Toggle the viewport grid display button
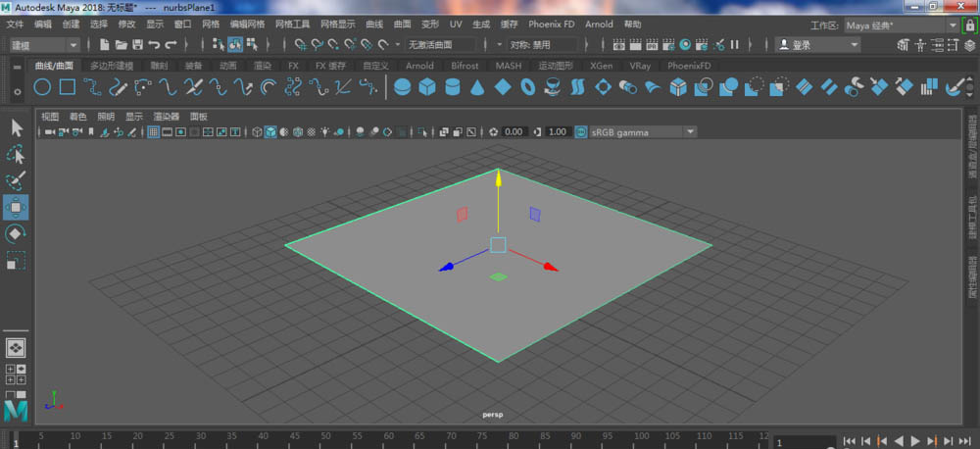The image size is (980, 449). pos(154,131)
